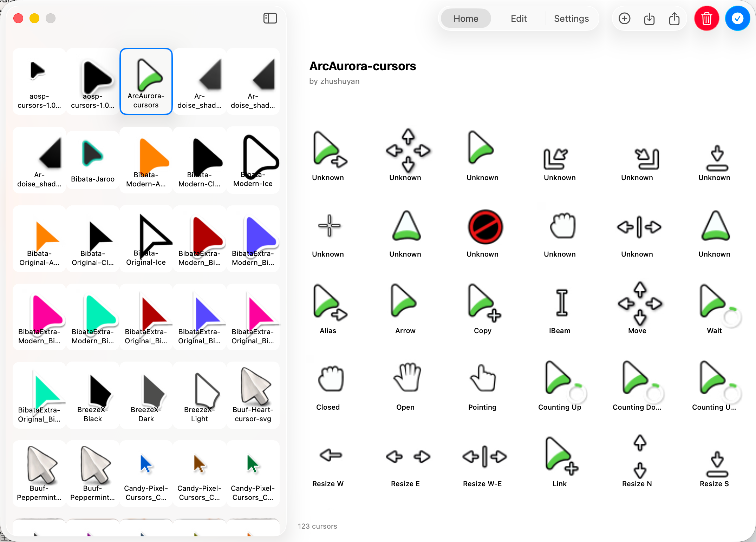Click the ArcAurora-cursors title heading
756x542 pixels.
pyautogui.click(x=362, y=66)
